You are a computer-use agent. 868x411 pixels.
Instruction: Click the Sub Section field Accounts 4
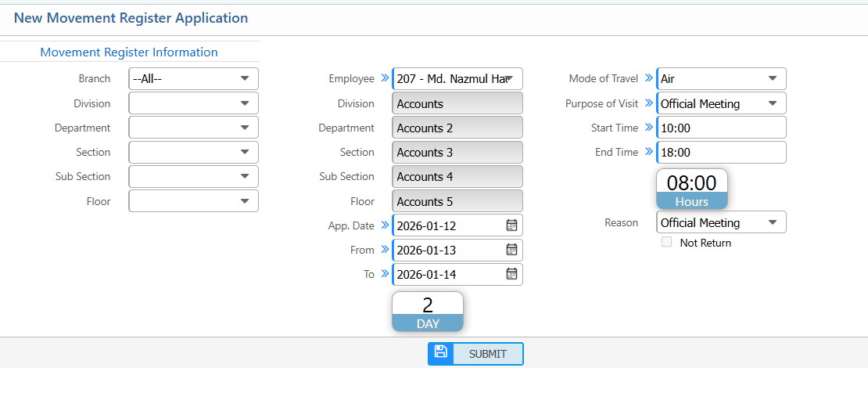pos(457,176)
